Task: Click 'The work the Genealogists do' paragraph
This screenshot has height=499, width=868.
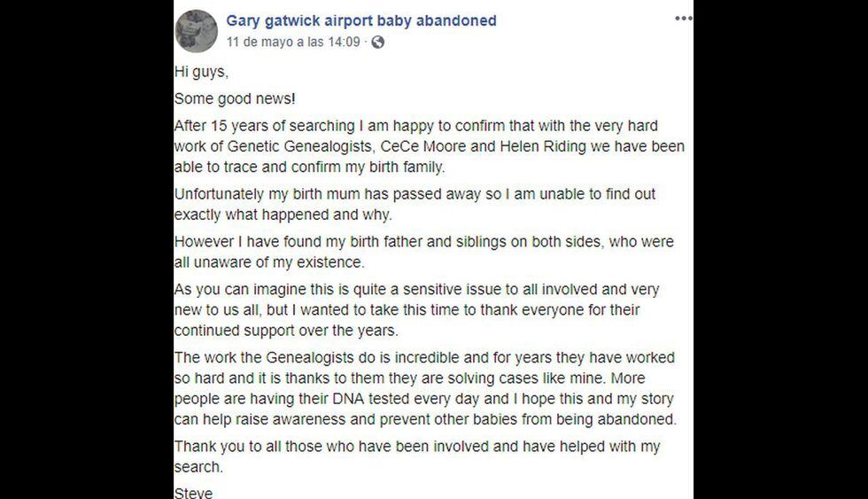Action: [x=425, y=388]
